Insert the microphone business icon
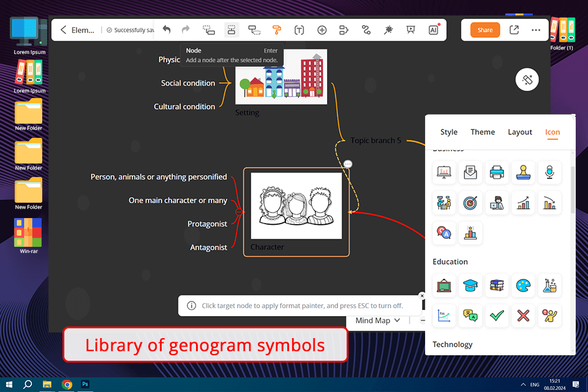This screenshot has height=392, width=588. point(550,172)
